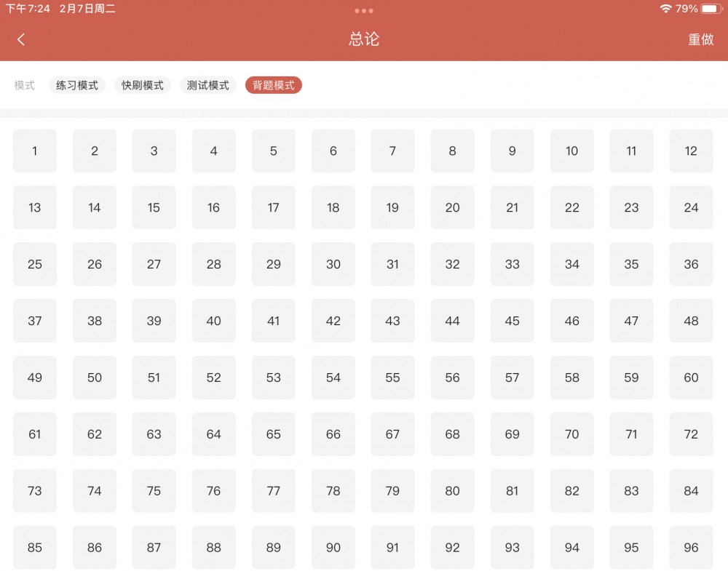This screenshot has width=728, height=571.
Task: Tap question number 28
Action: pos(213,264)
